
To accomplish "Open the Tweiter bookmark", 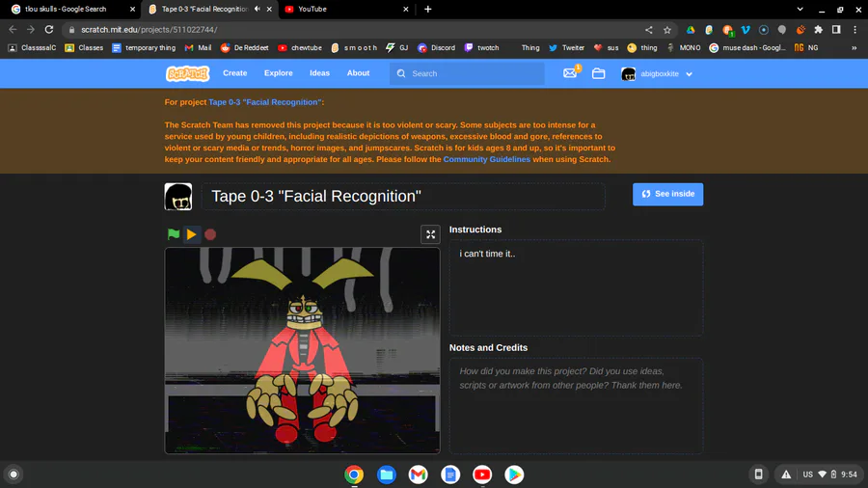I will (x=566, y=48).
